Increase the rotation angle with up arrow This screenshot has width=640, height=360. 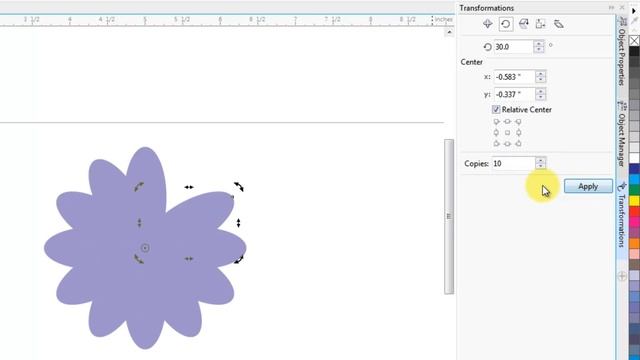click(x=539, y=44)
